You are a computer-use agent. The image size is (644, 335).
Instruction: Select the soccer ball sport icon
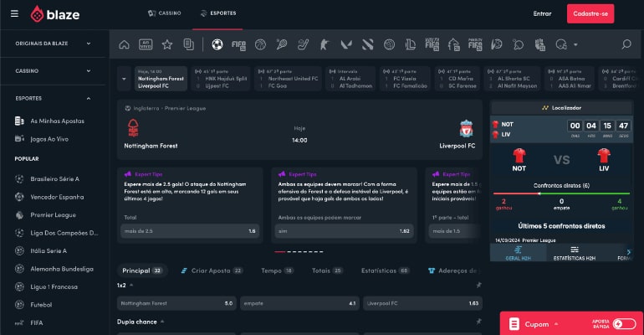pyautogui.click(x=217, y=44)
